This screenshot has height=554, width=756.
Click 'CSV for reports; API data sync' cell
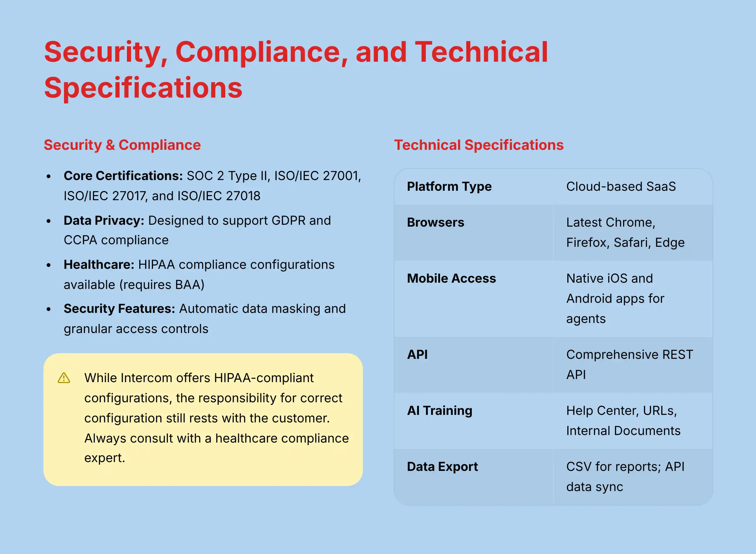click(x=633, y=477)
